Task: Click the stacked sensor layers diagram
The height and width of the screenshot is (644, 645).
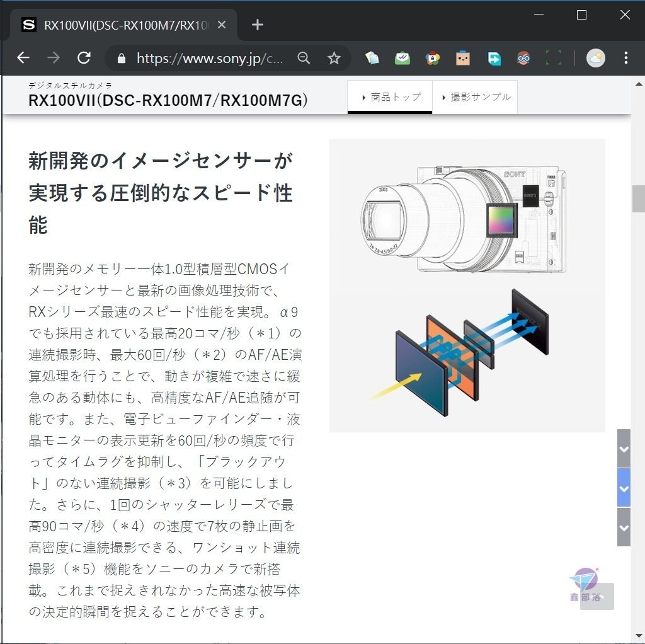Action: tap(460, 353)
